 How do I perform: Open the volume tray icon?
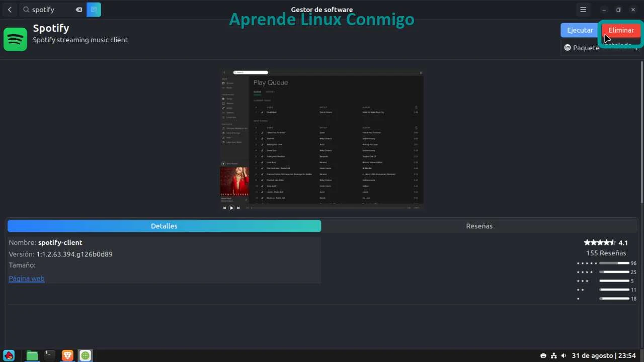point(563,356)
